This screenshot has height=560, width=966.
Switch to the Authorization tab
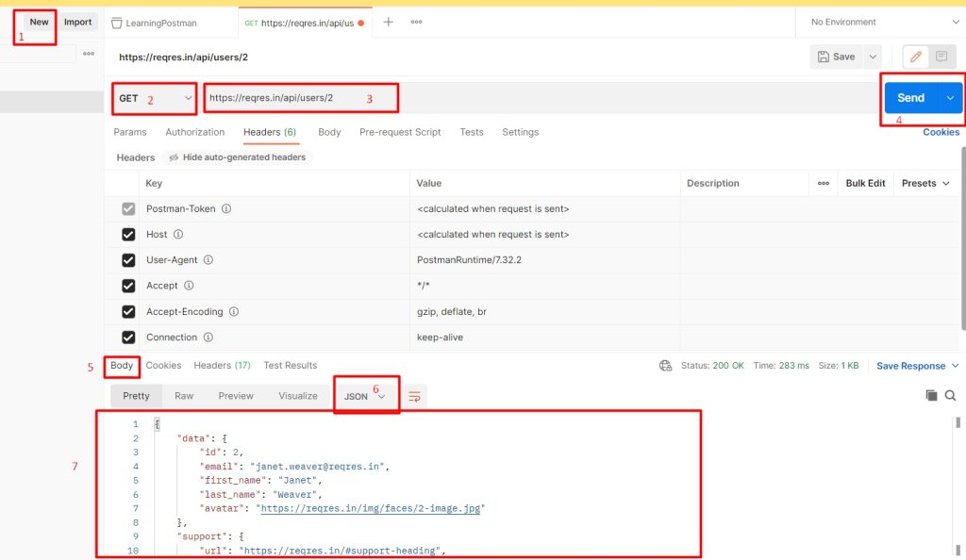[194, 132]
